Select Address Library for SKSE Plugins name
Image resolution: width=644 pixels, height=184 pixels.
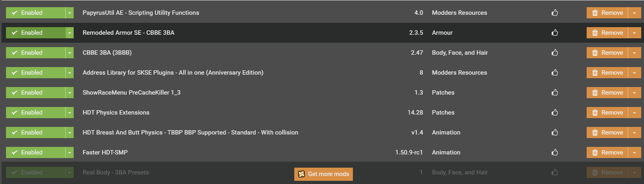[x=173, y=73]
